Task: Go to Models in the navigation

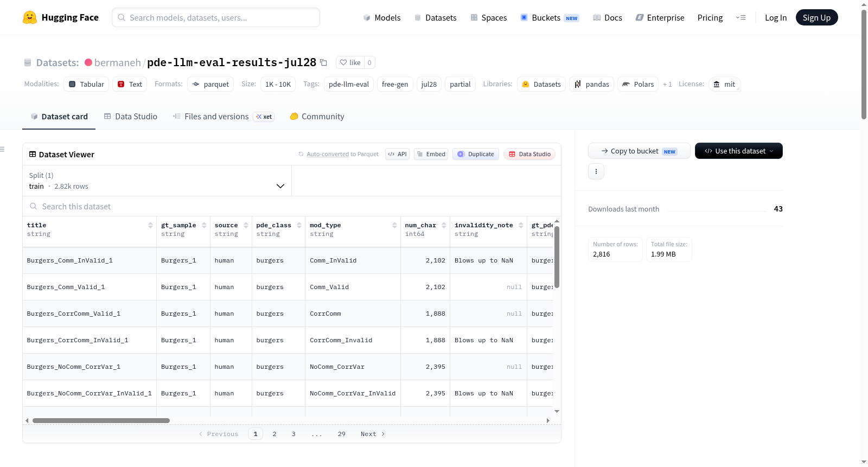Action: (x=382, y=17)
